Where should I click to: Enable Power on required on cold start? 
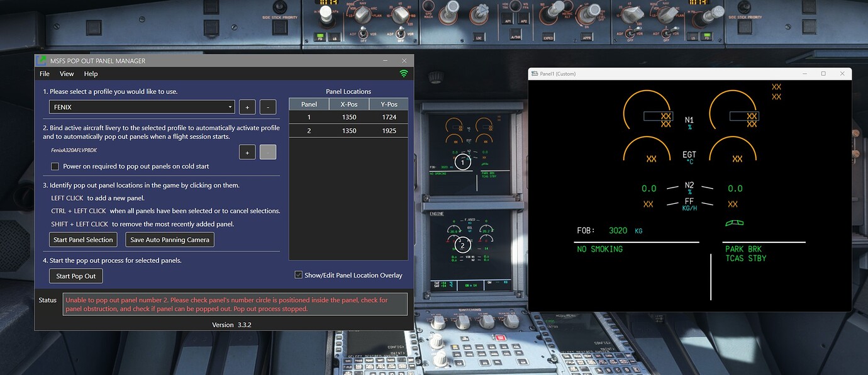tap(55, 166)
